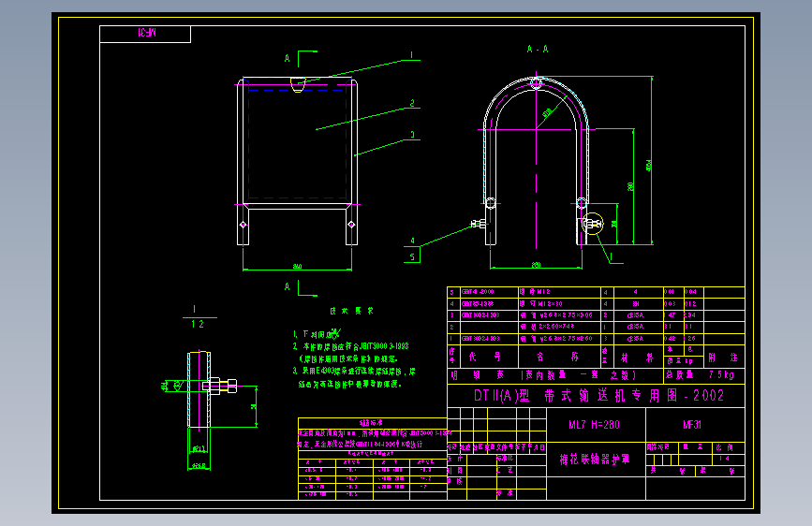Select the 标准化 cell in the signature block

pyautogui.click(x=505, y=459)
